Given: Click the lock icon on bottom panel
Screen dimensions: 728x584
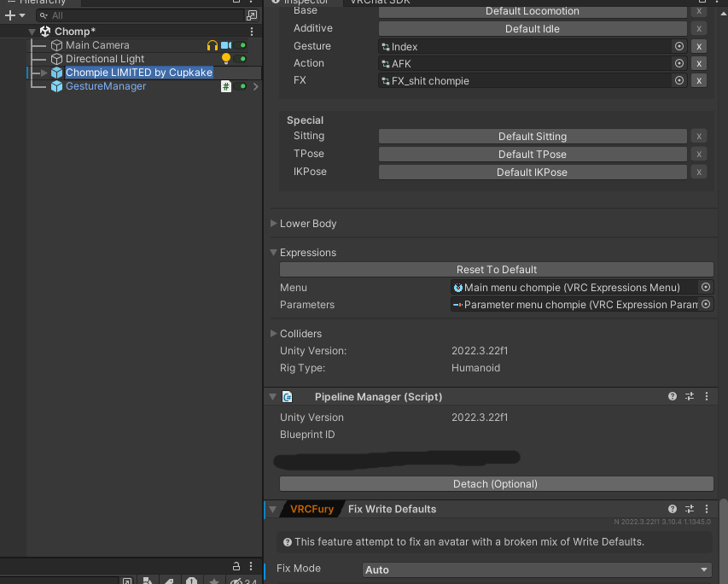Looking at the screenshot, I should (x=236, y=566).
